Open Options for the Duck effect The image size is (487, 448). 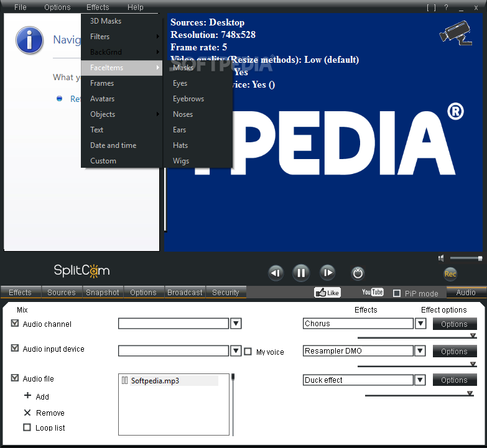[455, 380]
